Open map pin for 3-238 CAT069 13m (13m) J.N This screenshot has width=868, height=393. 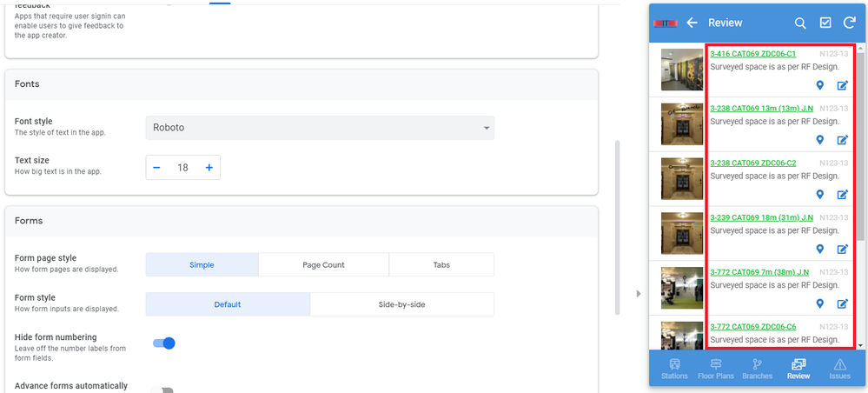(820, 140)
